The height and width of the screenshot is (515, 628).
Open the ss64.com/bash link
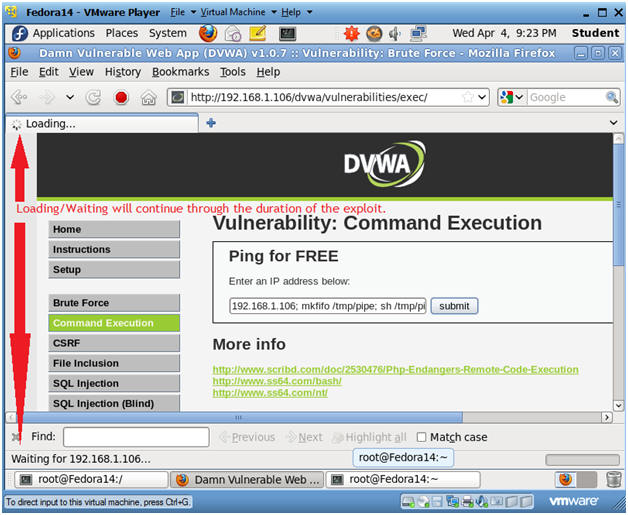tap(277, 381)
